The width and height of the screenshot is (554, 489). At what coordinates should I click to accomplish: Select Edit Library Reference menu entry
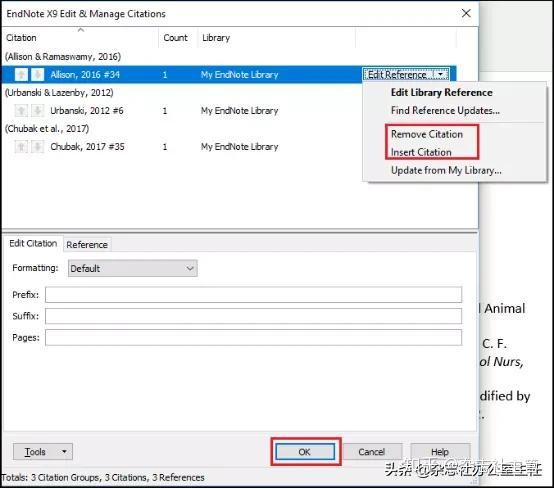(441, 93)
